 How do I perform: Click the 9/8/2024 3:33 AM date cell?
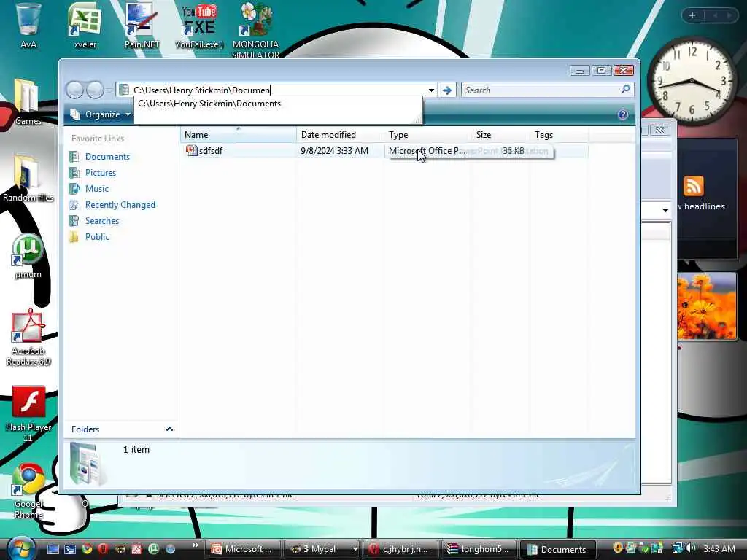334,150
